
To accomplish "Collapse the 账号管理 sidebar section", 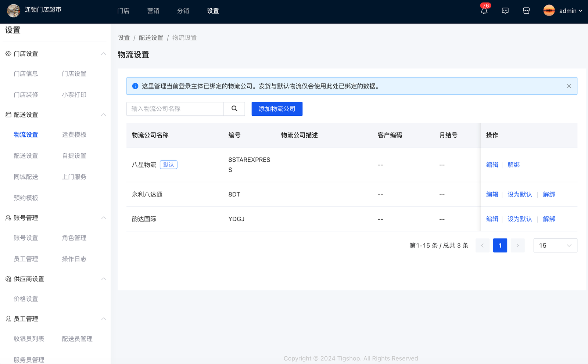I will point(103,218).
